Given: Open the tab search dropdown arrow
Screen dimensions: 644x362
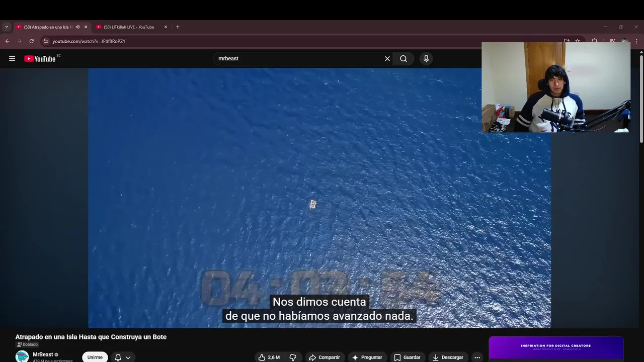Looking at the screenshot, I should click(x=7, y=27).
